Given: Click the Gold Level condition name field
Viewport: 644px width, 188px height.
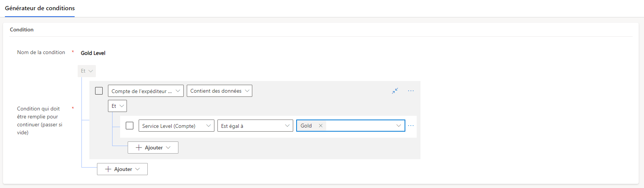Looking at the screenshot, I should [93, 53].
